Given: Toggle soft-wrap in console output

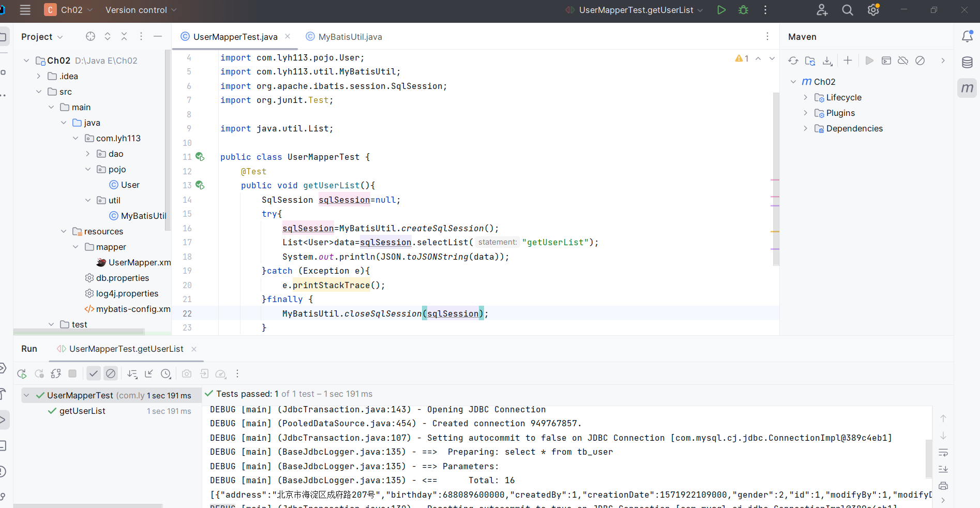Looking at the screenshot, I should [943, 453].
